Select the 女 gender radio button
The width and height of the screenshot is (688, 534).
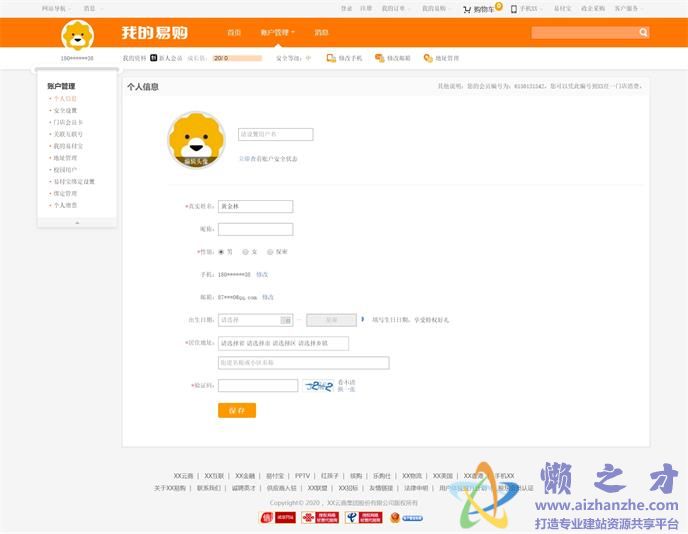pyautogui.click(x=245, y=252)
